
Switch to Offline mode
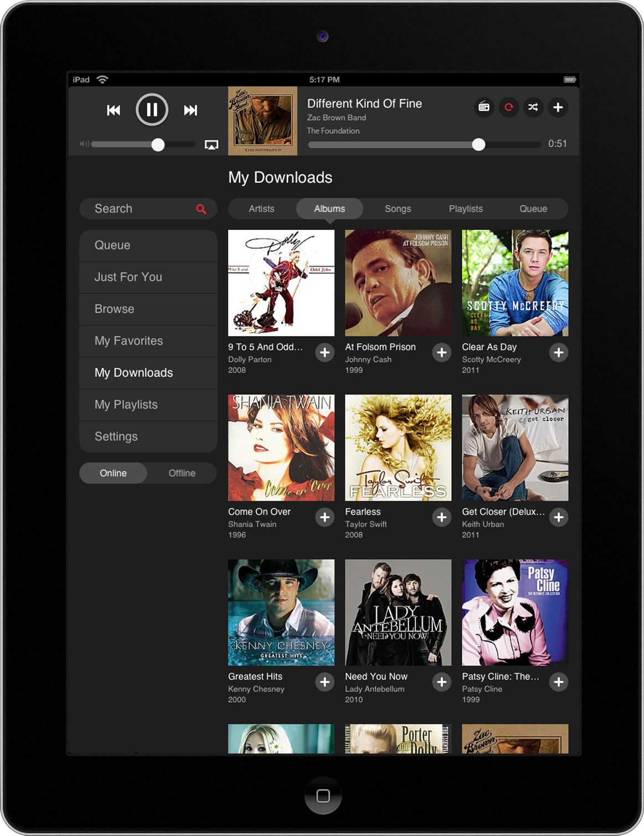[x=182, y=473]
